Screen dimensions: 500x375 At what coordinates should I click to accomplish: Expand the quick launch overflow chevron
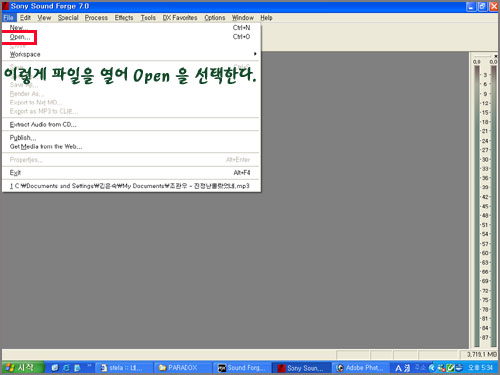click(89, 366)
